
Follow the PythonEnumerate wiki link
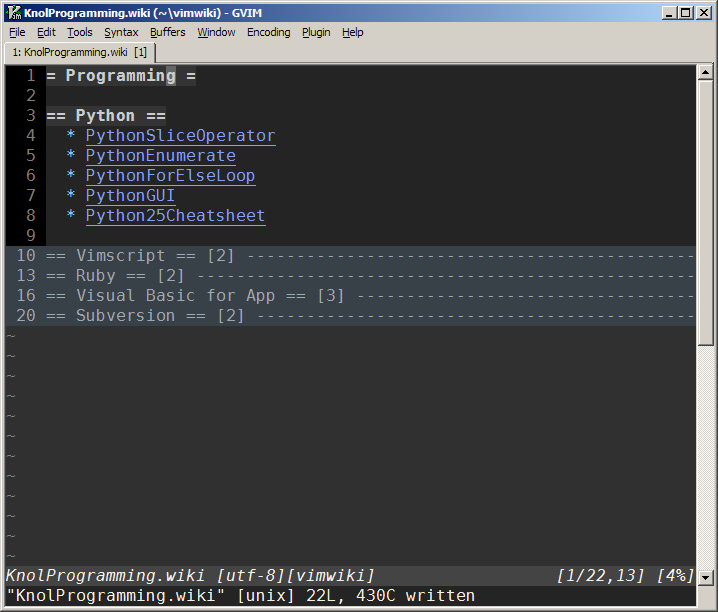(160, 156)
